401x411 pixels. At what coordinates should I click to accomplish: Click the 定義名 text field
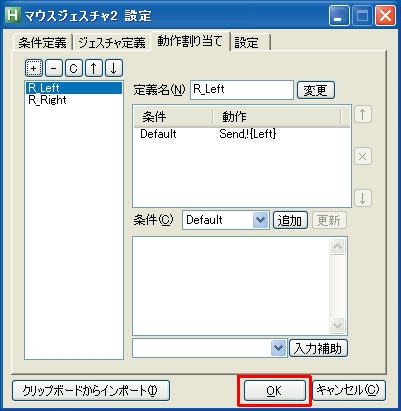242,90
